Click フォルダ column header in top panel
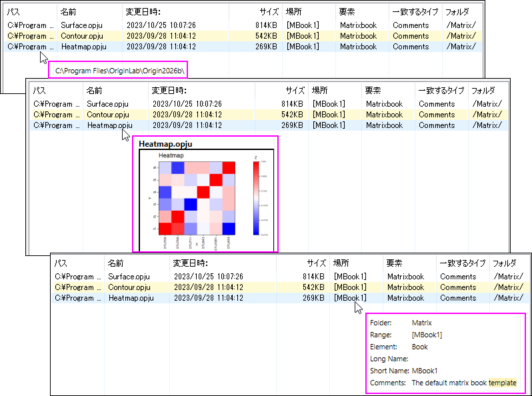 pos(457,12)
